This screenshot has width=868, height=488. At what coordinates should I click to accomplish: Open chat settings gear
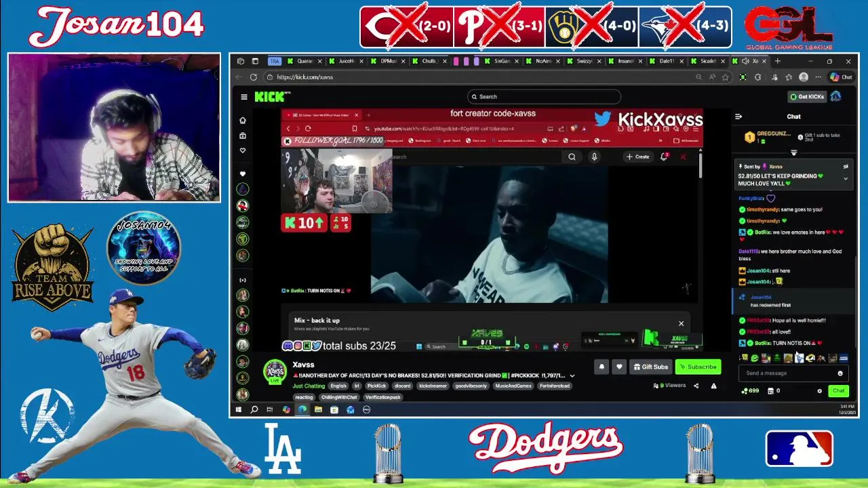tap(819, 391)
